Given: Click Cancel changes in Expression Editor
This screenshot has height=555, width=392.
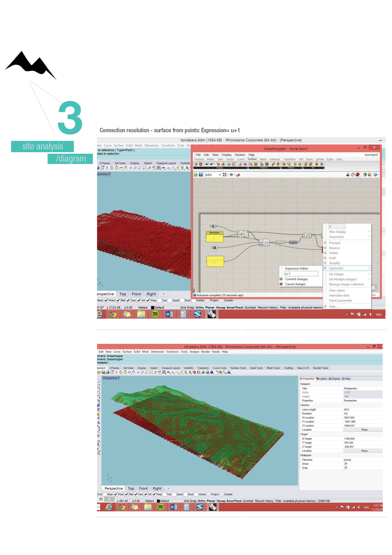Looking at the screenshot, I should 295,284.
